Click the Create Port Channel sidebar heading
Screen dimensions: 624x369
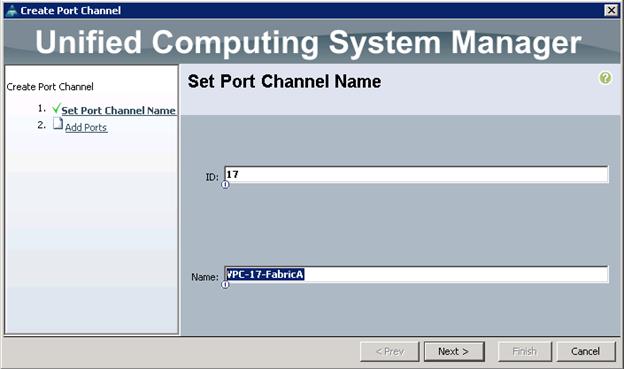click(50, 87)
